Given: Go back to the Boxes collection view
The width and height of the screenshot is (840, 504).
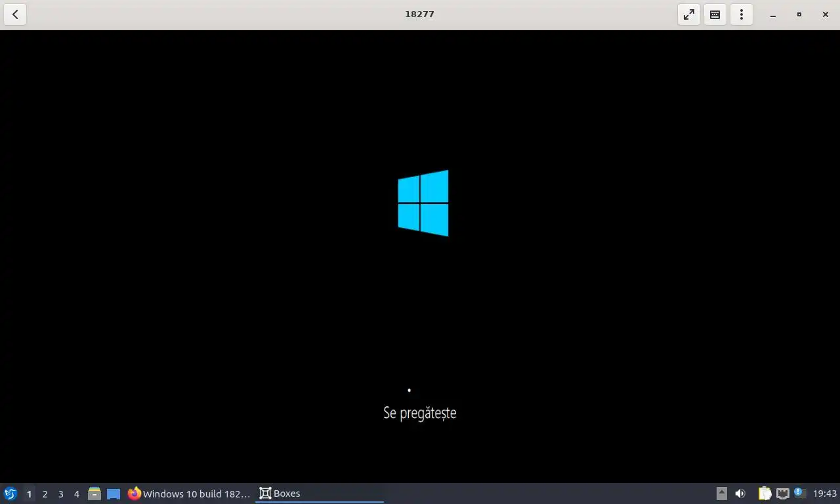Looking at the screenshot, I should 15,14.
